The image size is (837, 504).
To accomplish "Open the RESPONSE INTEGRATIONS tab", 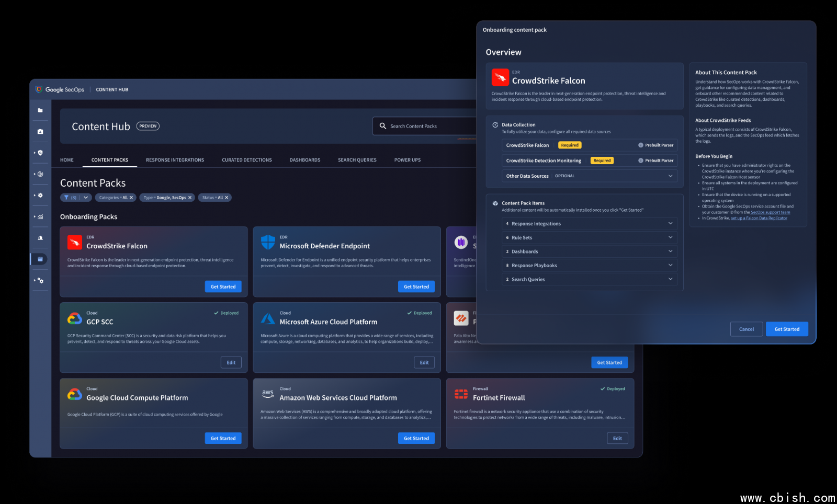I will [175, 160].
